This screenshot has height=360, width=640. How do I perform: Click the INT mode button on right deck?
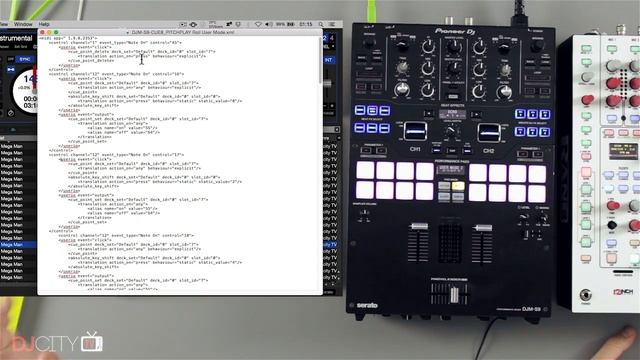pos(329,60)
